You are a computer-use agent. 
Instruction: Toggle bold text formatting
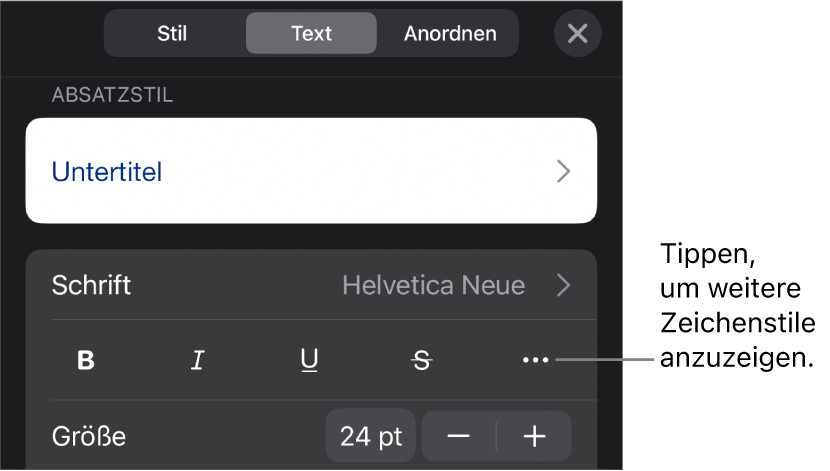tap(87, 361)
